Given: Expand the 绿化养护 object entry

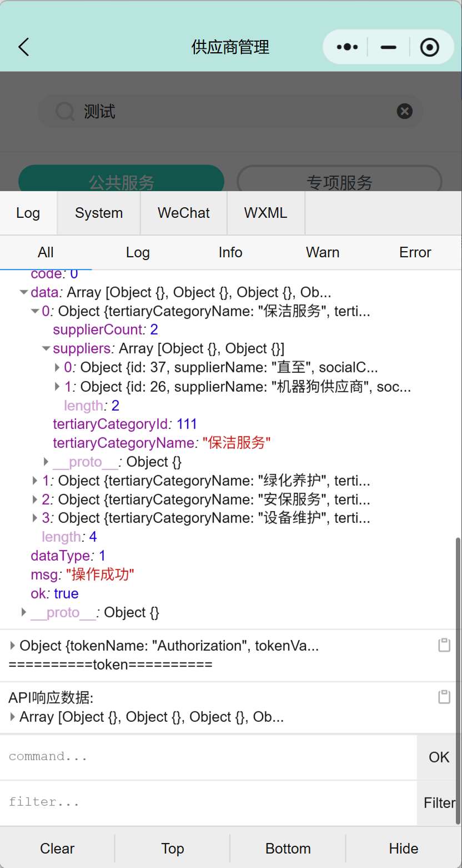Looking at the screenshot, I should [36, 481].
